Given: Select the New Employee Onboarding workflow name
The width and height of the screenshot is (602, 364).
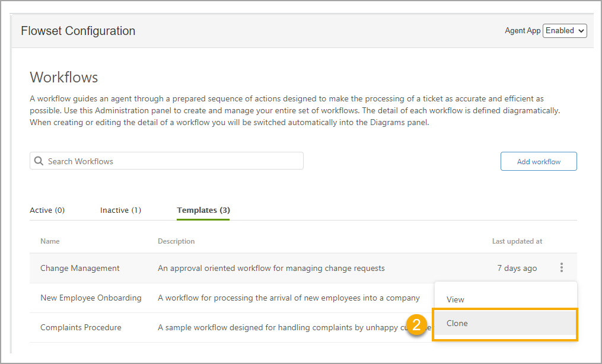Looking at the screenshot, I should coord(91,298).
